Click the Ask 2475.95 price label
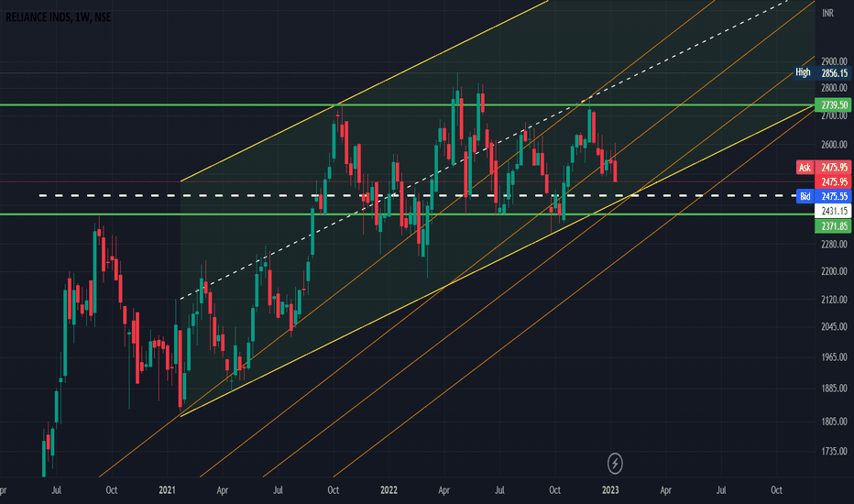Image resolution: width=854 pixels, height=504 pixels. pos(824,168)
